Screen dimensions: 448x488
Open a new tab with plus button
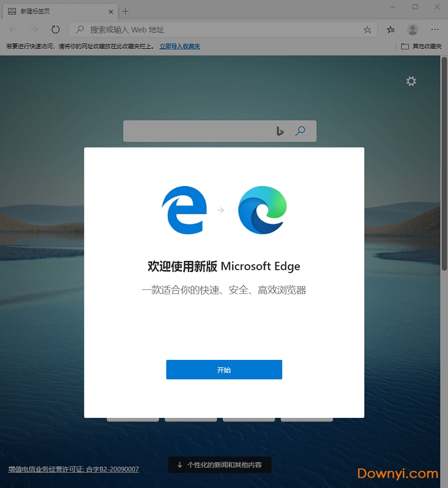point(126,12)
